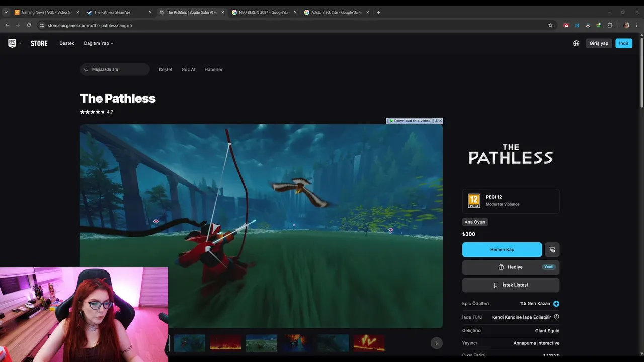The width and height of the screenshot is (644, 362).
Task: Click the PEGI 12 rating badge
Action: (x=474, y=201)
